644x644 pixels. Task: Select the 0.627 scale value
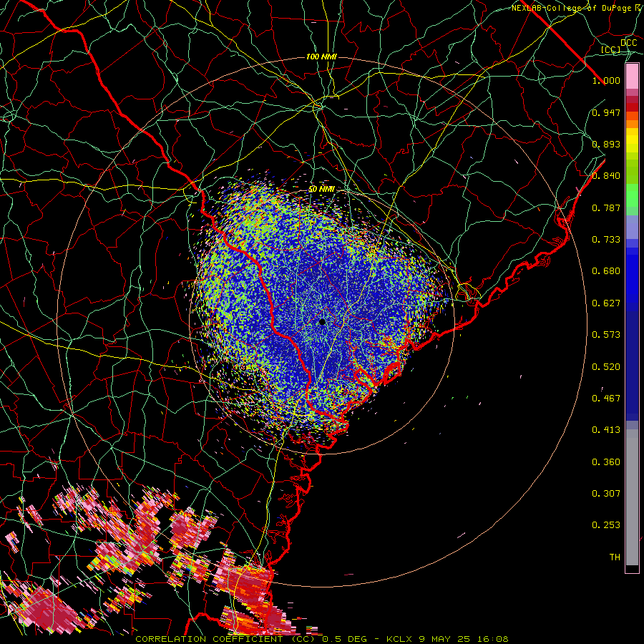tap(606, 303)
